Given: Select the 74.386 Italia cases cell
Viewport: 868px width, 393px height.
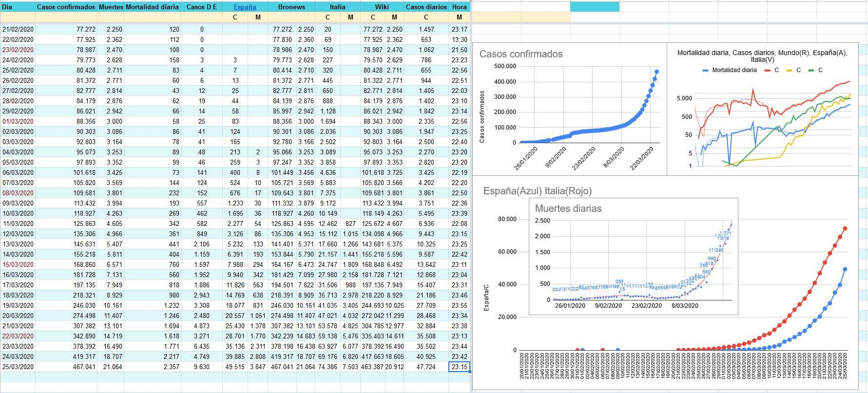Looking at the screenshot, I should 328,367.
